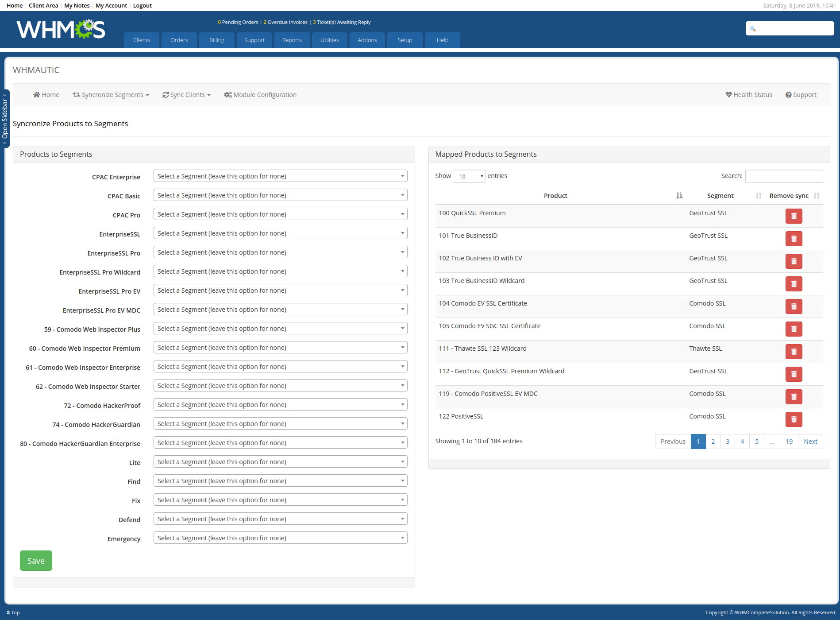Open the Billing menu tab
Viewport: 840px width, 620px height.
click(217, 40)
